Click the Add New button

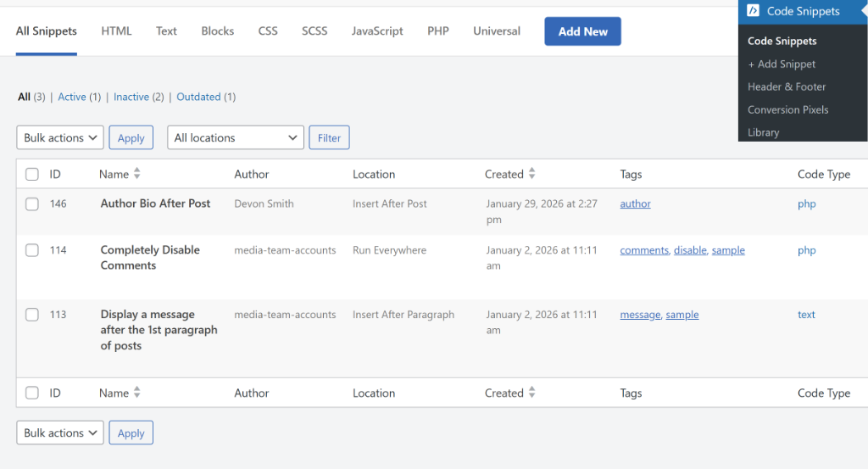[582, 31]
